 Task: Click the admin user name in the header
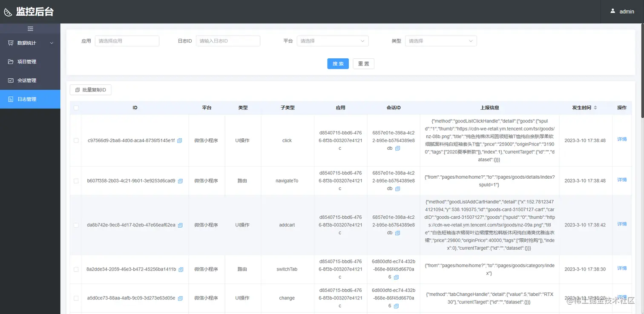click(627, 11)
